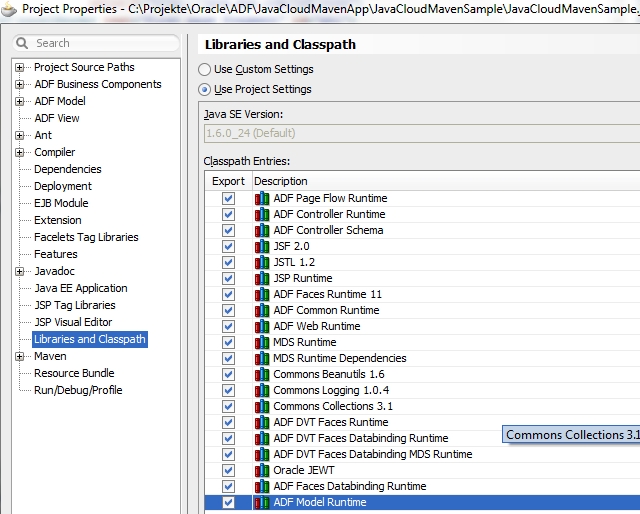Expand the ADF Model node
This screenshot has height=514, width=640.
(x=20, y=101)
